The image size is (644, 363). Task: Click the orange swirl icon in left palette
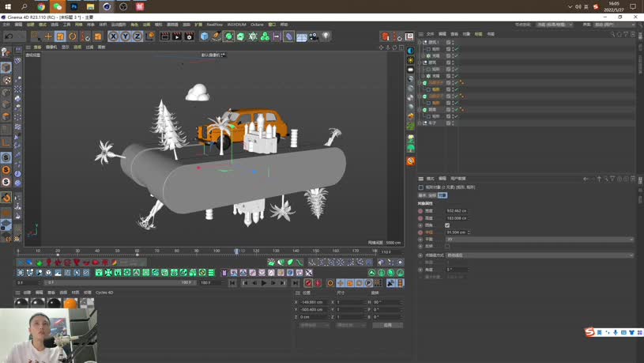pos(6,198)
